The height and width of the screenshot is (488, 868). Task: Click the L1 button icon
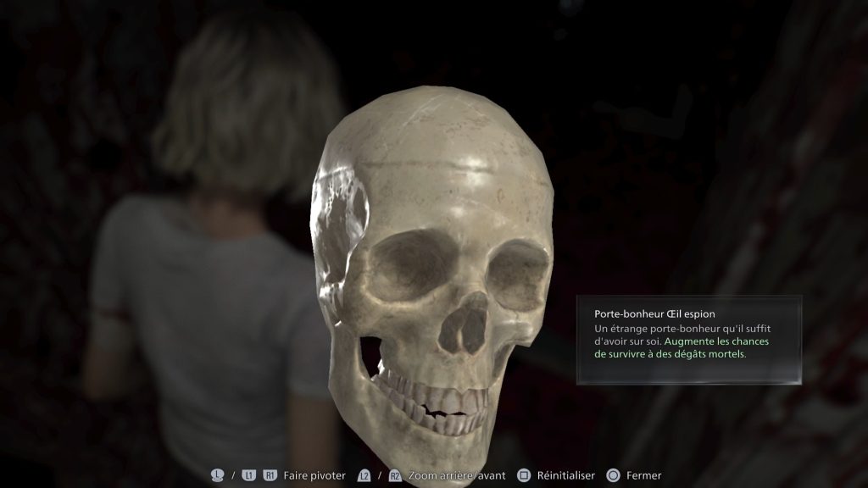tap(248, 475)
